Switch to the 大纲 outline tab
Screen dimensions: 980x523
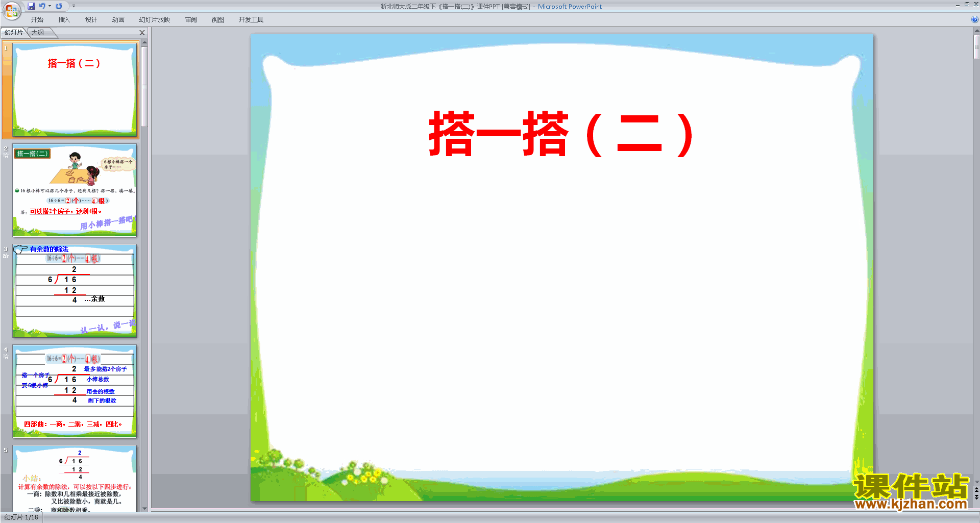[38, 33]
